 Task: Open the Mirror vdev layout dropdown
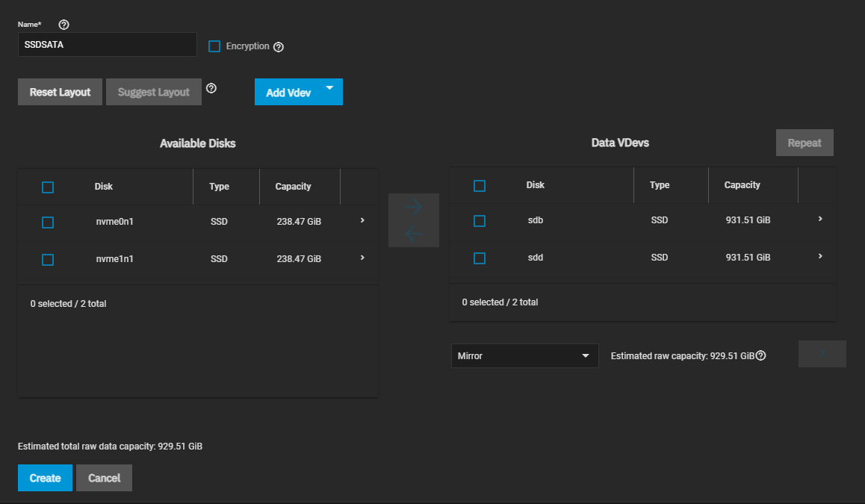pyautogui.click(x=524, y=355)
